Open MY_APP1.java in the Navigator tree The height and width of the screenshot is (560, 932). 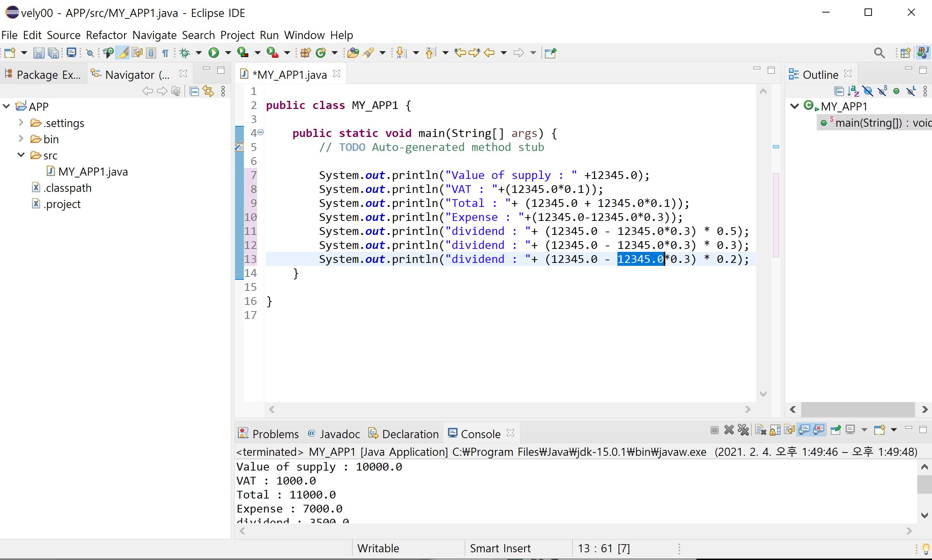(x=93, y=172)
